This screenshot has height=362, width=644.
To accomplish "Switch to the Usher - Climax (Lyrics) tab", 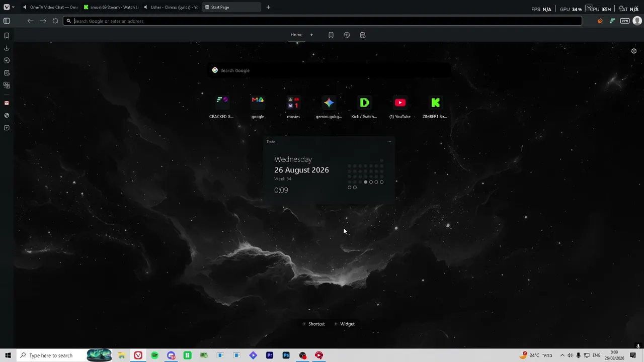I will pos(171,7).
